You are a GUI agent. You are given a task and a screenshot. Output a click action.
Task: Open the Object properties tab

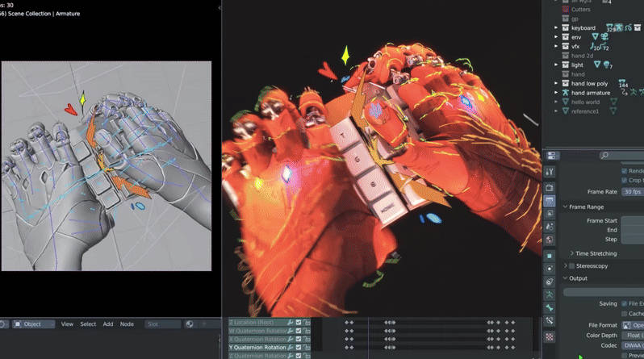click(x=549, y=256)
